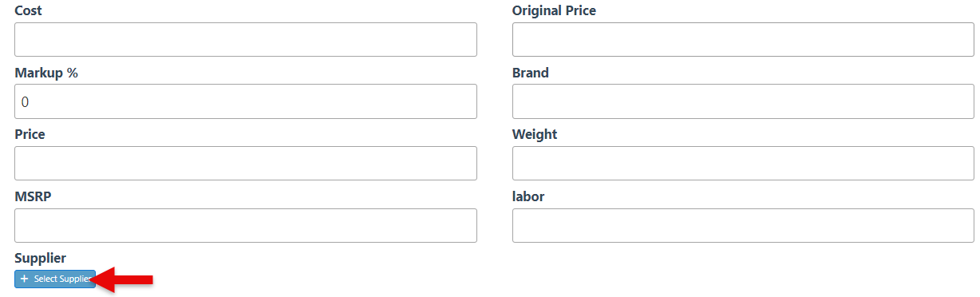Click the Price field label
This screenshot has width=980, height=297.
pyautogui.click(x=30, y=134)
